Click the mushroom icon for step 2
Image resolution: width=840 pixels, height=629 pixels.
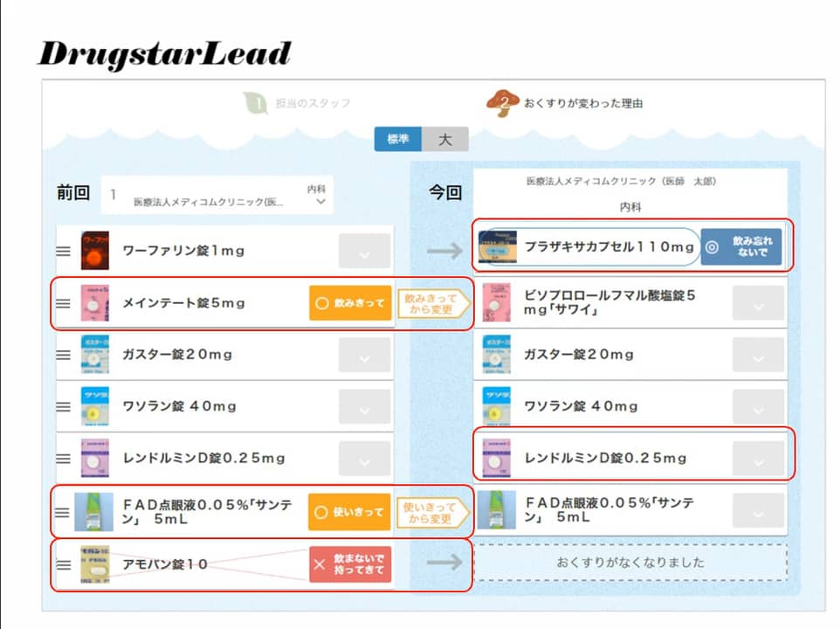click(502, 103)
